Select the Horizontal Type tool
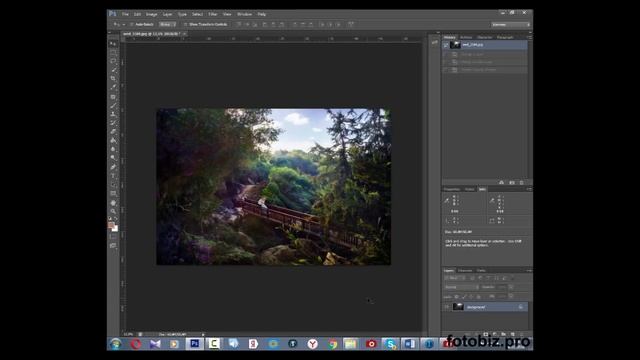 [x=113, y=176]
